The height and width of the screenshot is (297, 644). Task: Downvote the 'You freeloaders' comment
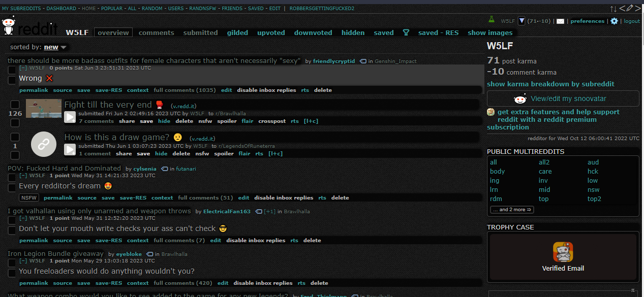(x=12, y=273)
